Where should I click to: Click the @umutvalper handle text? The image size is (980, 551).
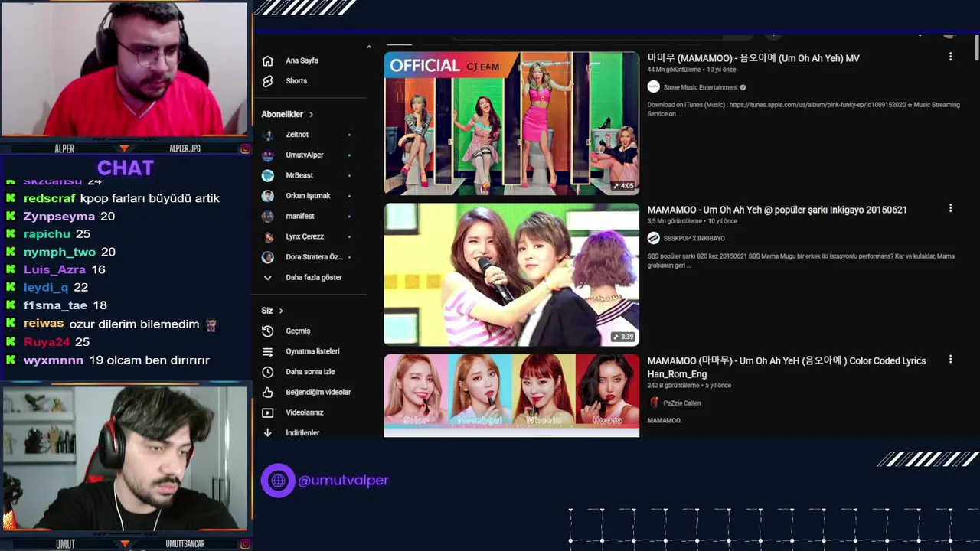pos(343,481)
